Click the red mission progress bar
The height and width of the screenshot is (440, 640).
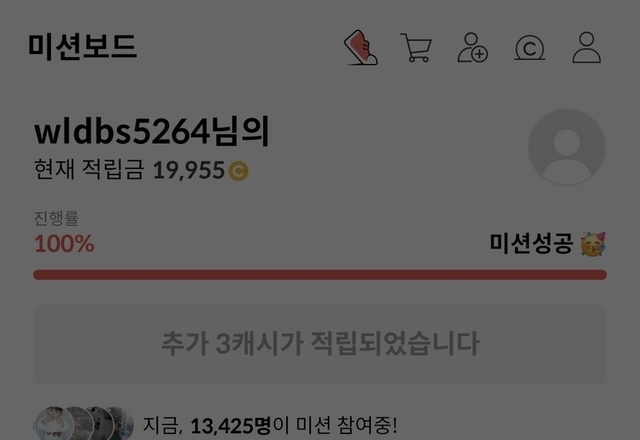(320, 275)
